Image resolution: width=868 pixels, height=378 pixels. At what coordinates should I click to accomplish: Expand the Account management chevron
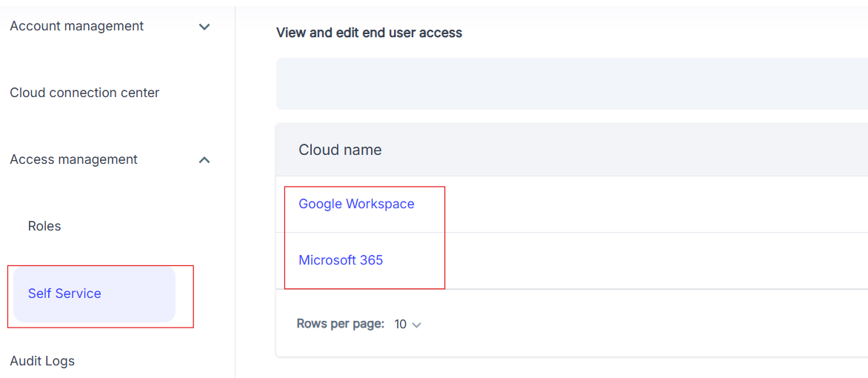click(x=204, y=27)
